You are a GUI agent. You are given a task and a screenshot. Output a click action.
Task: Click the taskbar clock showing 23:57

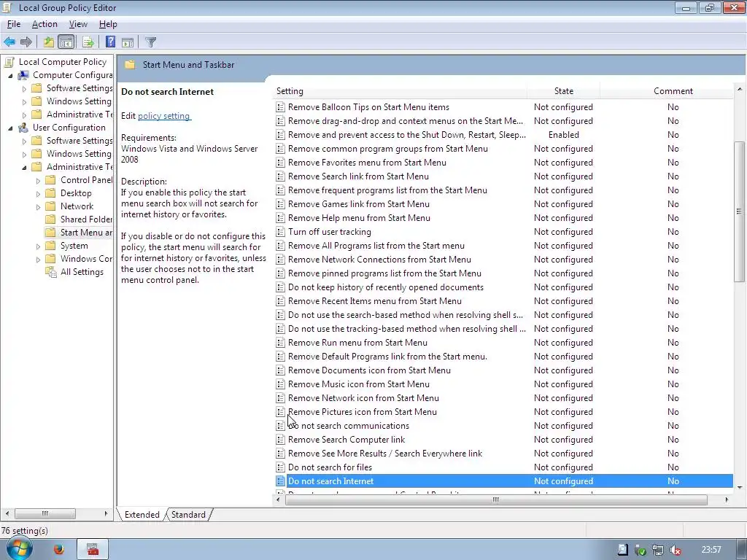click(711, 550)
